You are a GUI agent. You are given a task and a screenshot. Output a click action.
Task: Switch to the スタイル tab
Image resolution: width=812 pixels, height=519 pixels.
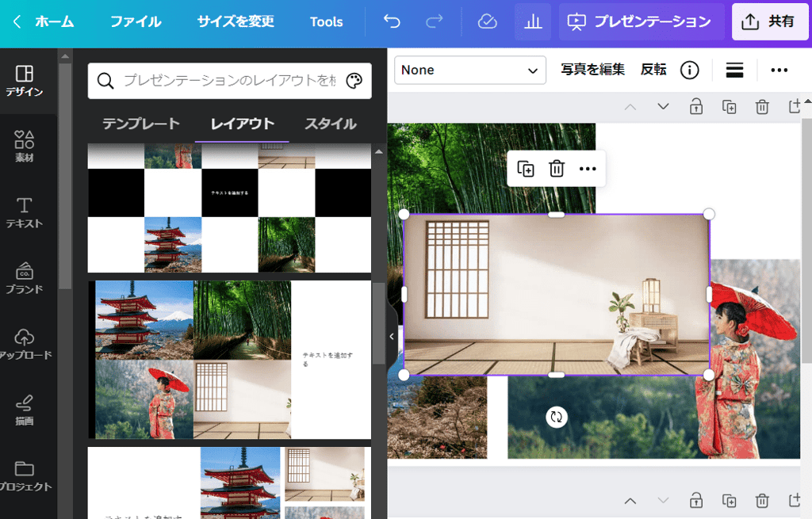pos(331,124)
